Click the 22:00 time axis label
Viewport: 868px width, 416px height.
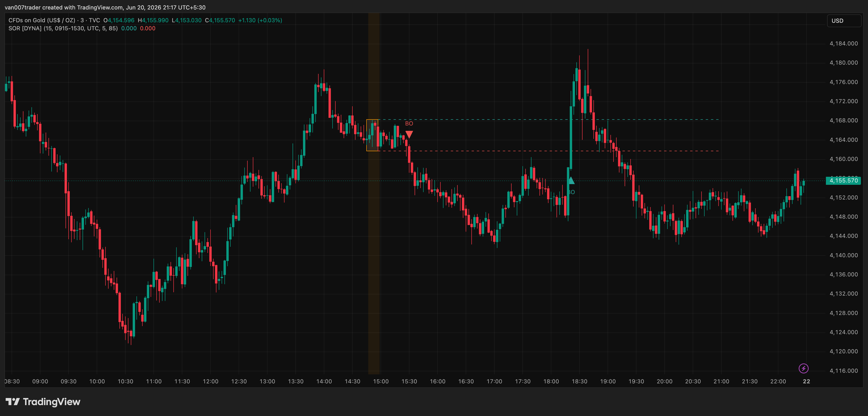click(x=778, y=381)
